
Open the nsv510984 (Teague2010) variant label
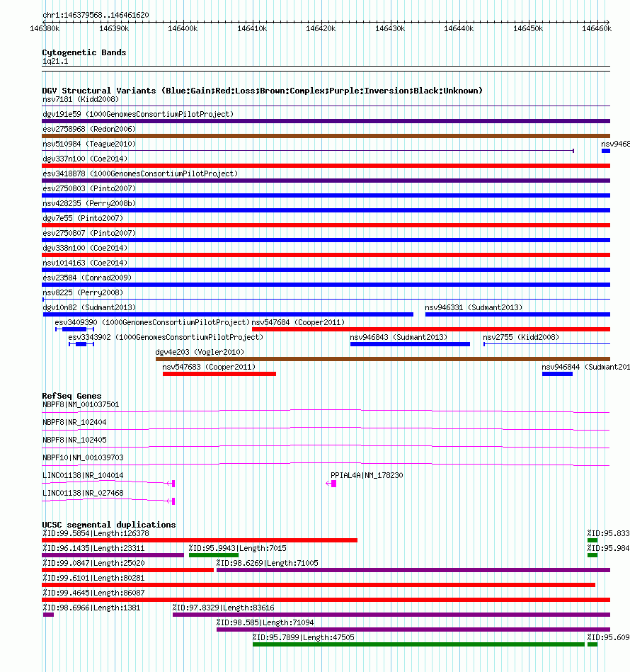(89, 144)
